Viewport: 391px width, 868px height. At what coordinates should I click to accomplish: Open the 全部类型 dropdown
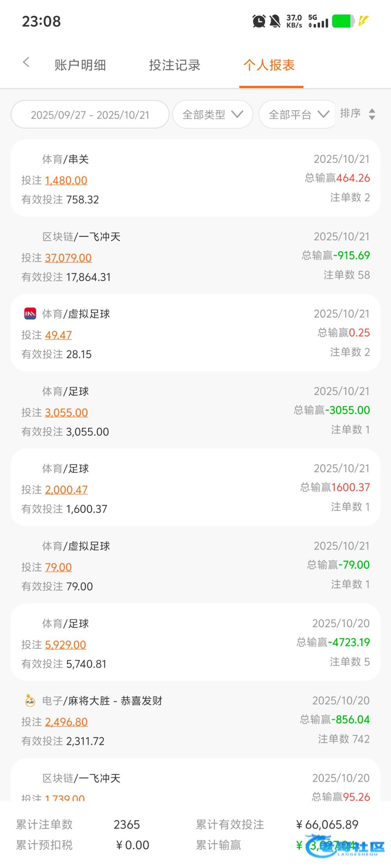213,115
